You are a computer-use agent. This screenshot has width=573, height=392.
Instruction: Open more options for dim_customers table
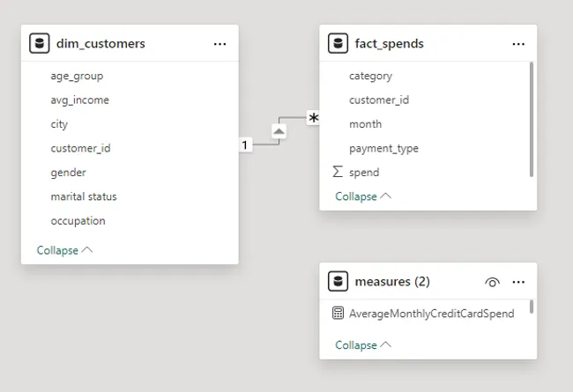coord(220,43)
